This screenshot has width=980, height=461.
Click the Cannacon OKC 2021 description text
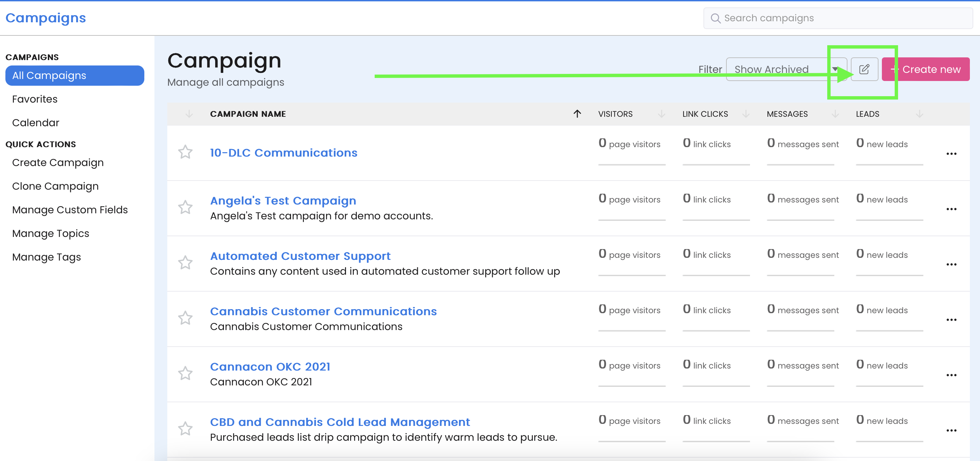click(261, 382)
